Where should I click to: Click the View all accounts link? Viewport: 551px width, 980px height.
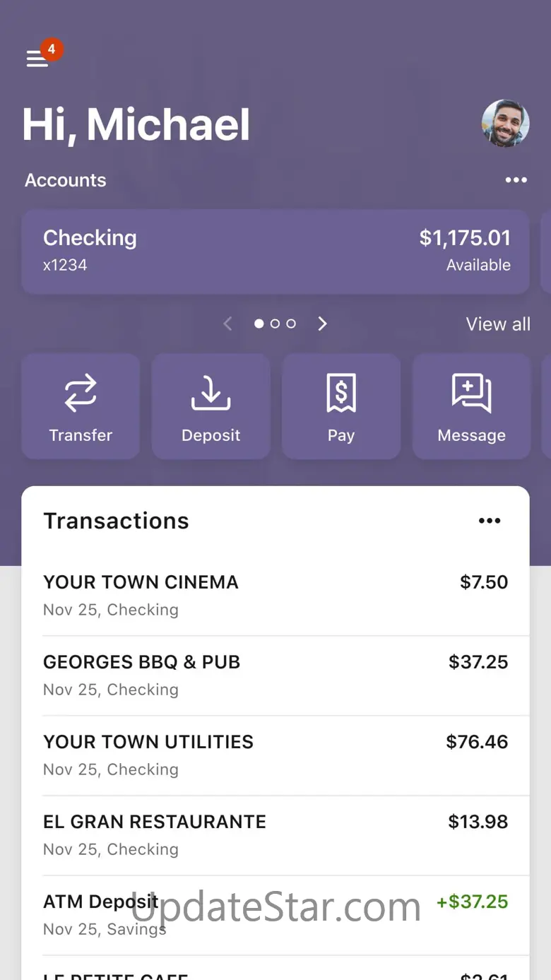(498, 324)
